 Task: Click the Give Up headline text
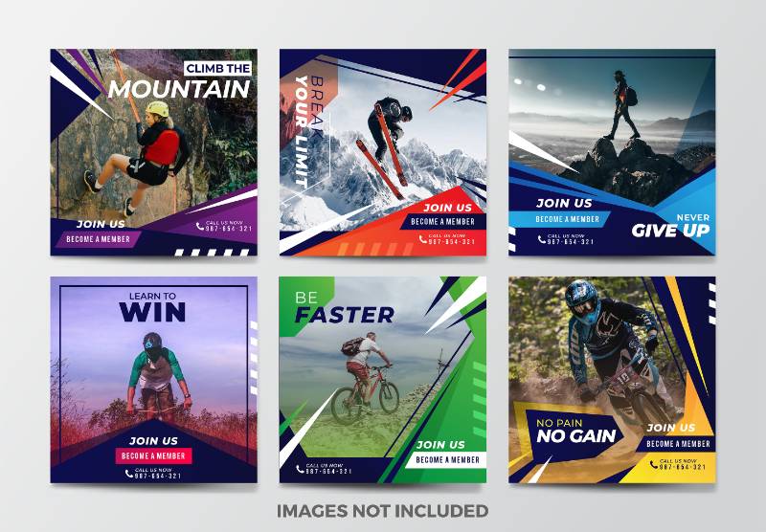[670, 230]
